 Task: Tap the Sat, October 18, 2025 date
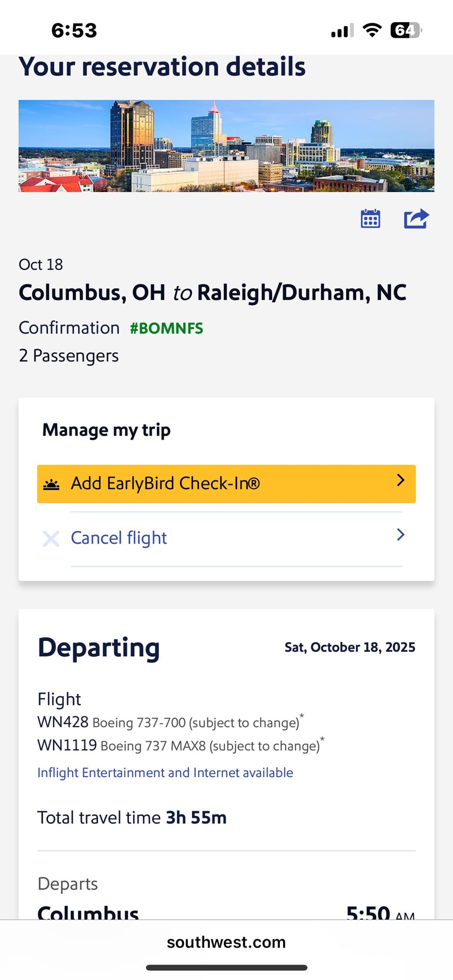[x=350, y=647]
